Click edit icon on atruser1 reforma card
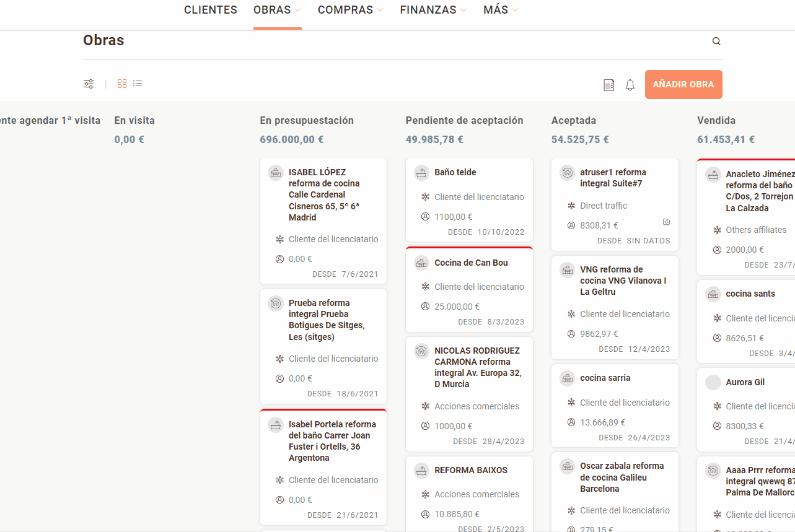The image size is (795, 532). click(x=666, y=222)
